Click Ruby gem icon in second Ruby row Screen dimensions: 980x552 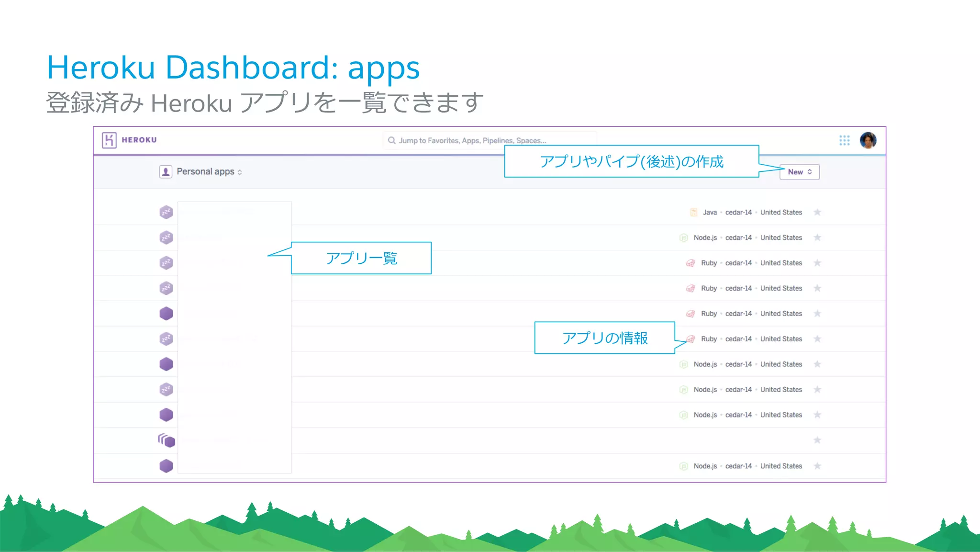pos(690,288)
